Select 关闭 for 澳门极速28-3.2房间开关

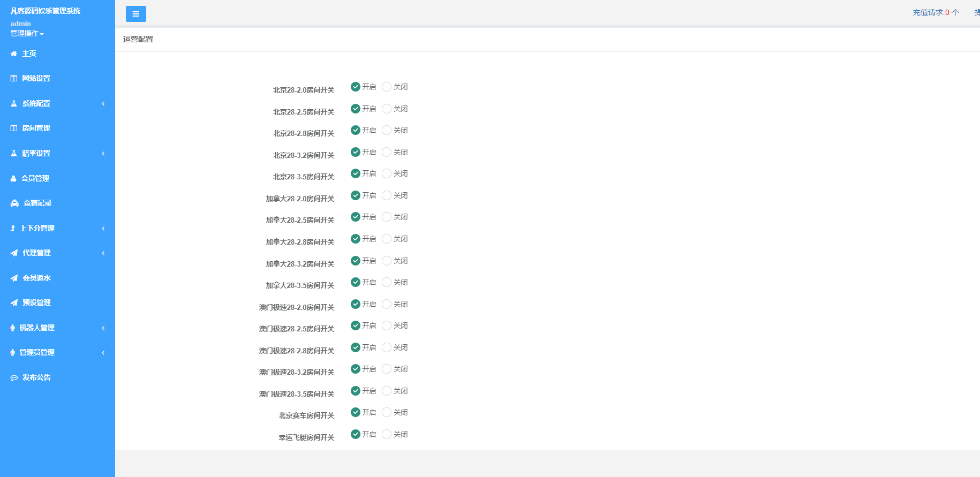pyautogui.click(x=387, y=369)
